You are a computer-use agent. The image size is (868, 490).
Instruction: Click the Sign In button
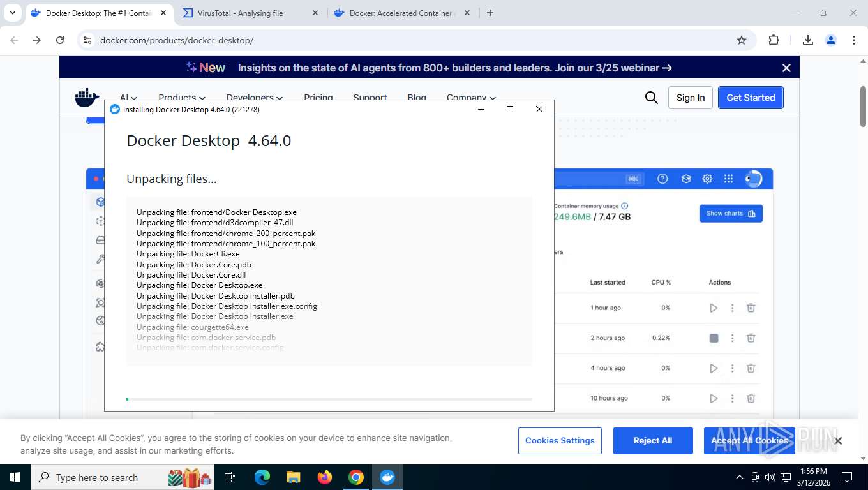click(691, 98)
